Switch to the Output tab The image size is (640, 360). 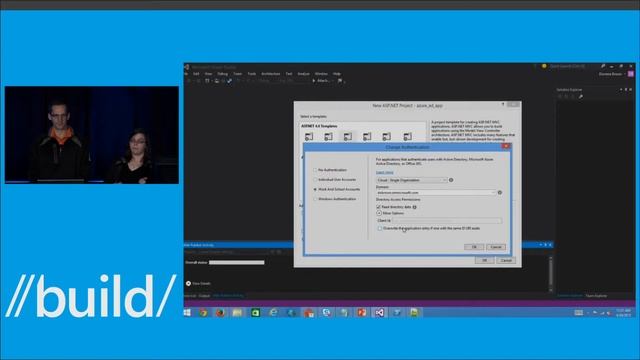204,296
